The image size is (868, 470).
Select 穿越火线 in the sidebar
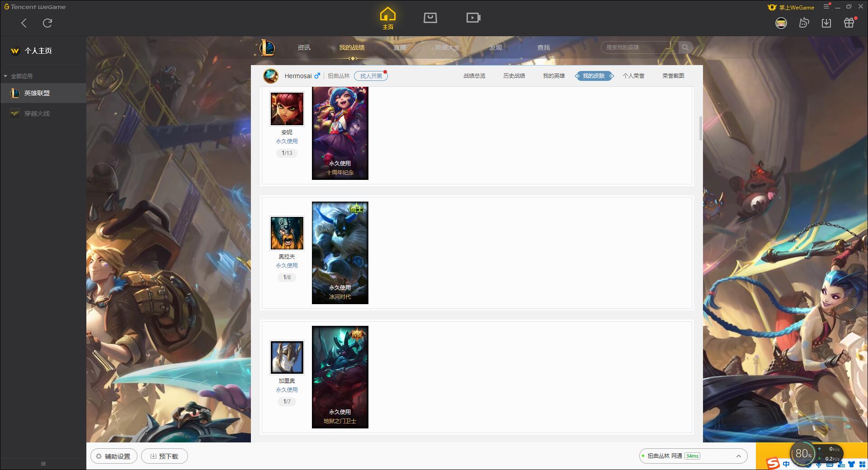(43, 113)
